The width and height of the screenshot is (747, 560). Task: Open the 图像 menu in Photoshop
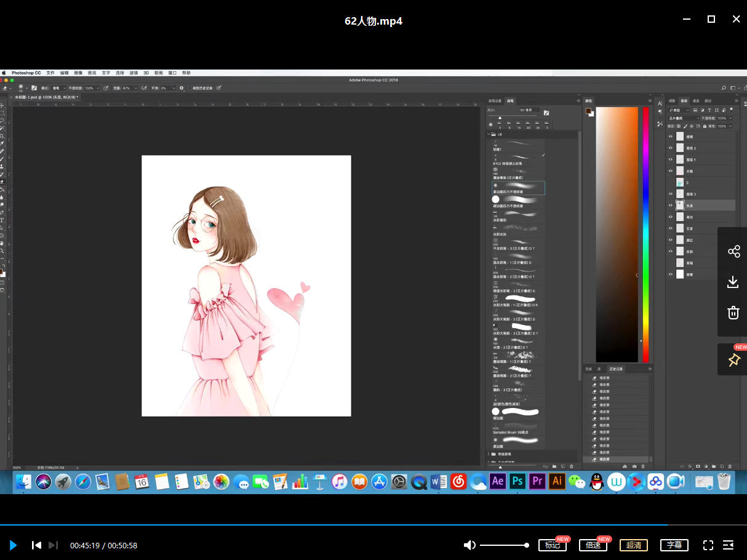click(x=78, y=73)
